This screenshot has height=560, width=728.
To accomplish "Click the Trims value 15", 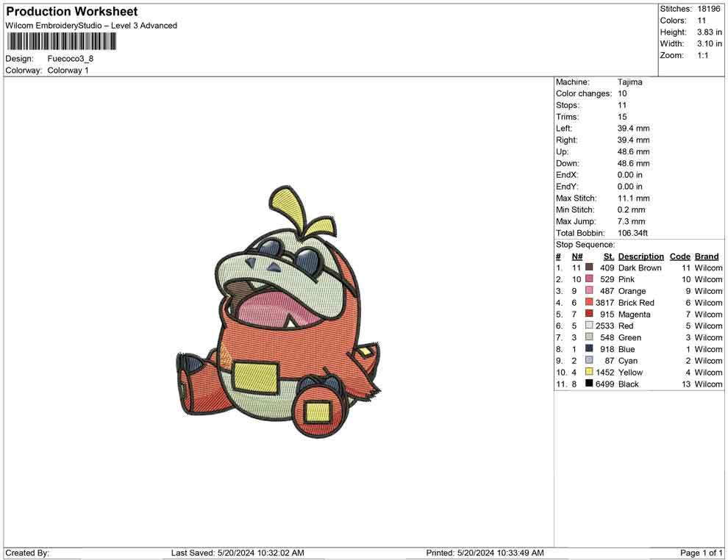I will [622, 117].
